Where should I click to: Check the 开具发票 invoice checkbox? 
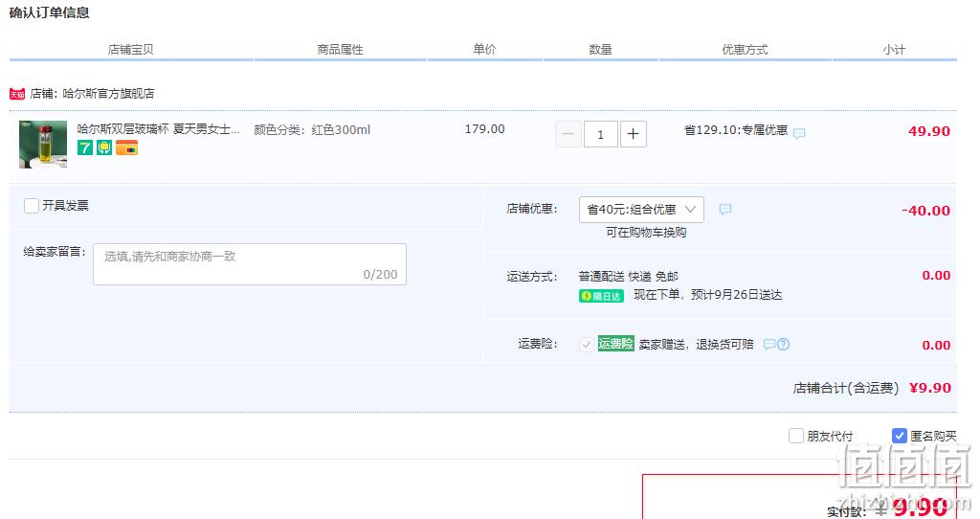pyautogui.click(x=32, y=206)
